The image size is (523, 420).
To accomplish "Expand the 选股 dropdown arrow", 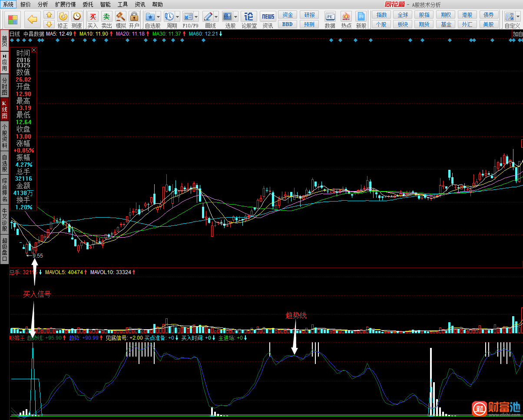I will [x=235, y=17].
